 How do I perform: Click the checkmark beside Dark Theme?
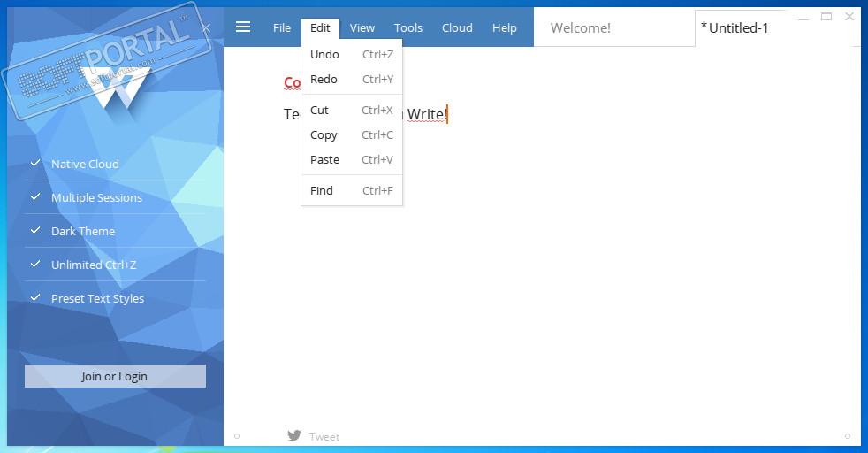point(35,230)
